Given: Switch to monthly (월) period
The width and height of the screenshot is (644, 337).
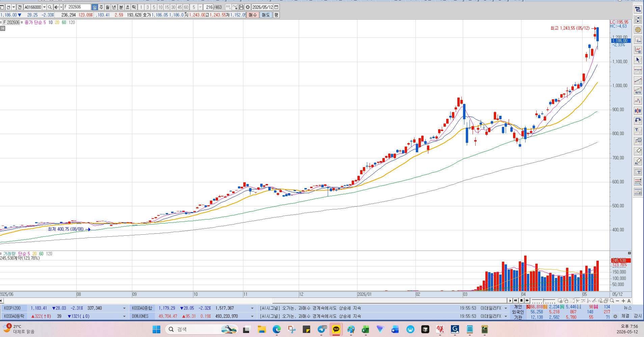Looking at the screenshot, I should point(107,7).
